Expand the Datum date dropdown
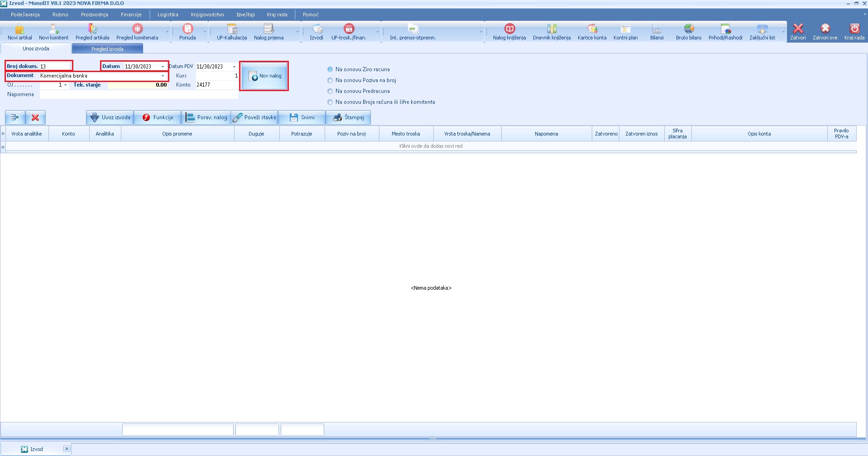 tap(163, 67)
